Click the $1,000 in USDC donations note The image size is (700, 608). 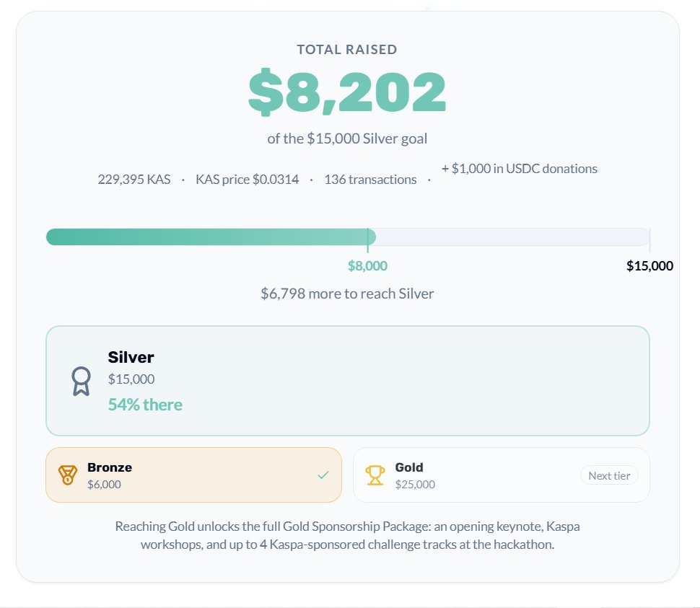pyautogui.click(x=519, y=169)
